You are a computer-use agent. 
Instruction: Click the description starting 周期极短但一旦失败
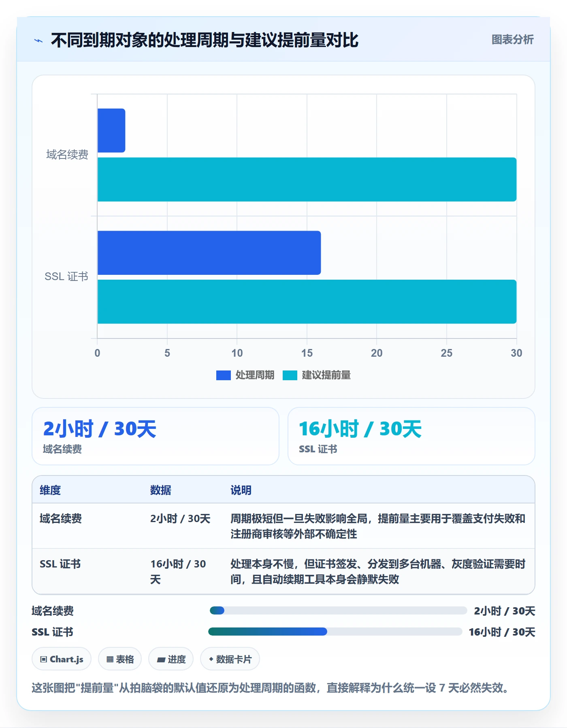tap(377, 526)
